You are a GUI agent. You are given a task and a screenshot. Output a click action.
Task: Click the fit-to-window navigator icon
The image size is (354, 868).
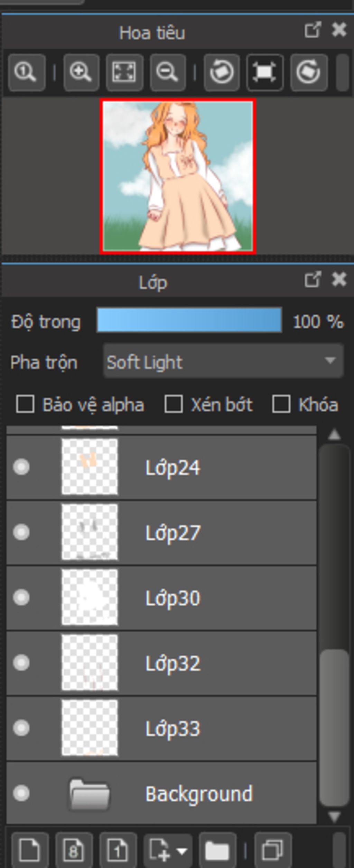(124, 72)
